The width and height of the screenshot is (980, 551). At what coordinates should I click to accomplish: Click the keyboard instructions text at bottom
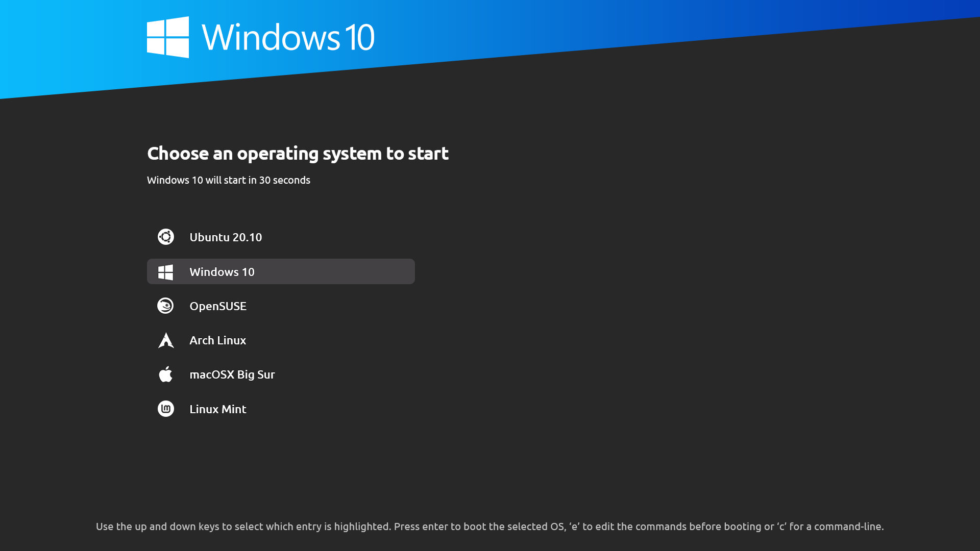[x=490, y=527]
